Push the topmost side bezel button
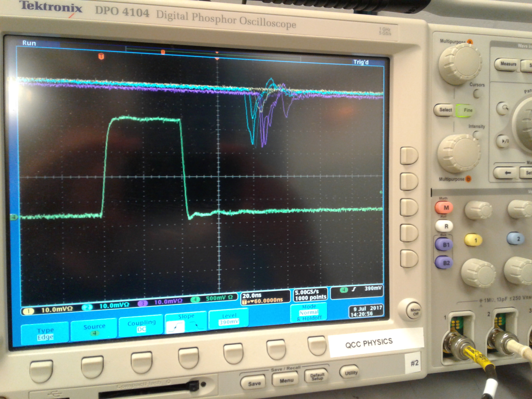The height and width of the screenshot is (399, 532). click(409, 156)
